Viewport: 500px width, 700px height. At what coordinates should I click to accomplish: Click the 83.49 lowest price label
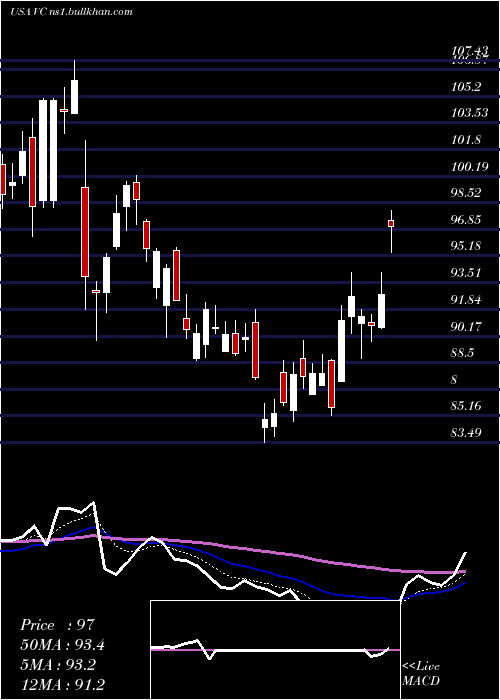click(466, 432)
